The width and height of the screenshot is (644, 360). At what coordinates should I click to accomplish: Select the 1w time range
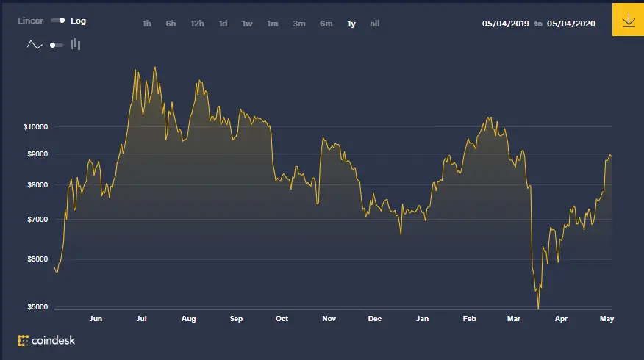(x=247, y=24)
